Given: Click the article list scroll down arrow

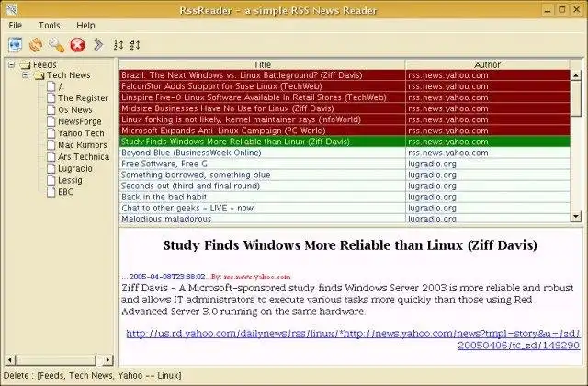Looking at the screenshot, I should [x=576, y=216].
